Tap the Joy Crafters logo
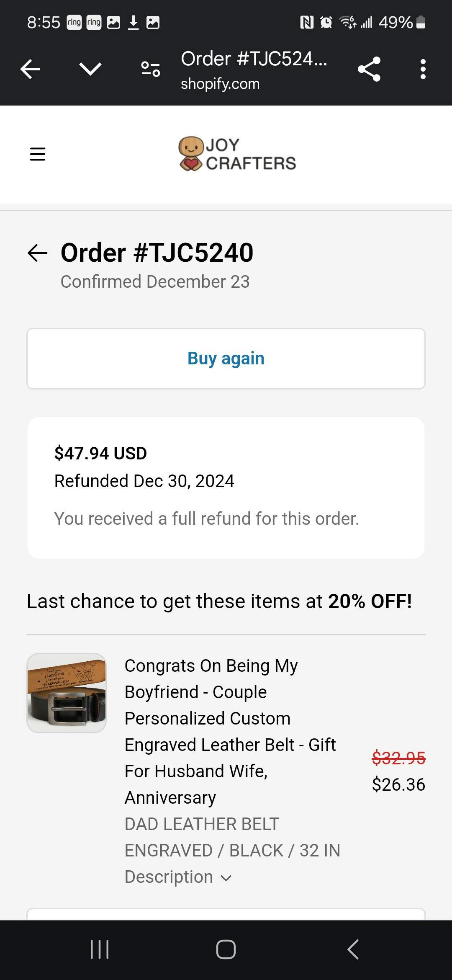The width and height of the screenshot is (452, 980). pyautogui.click(x=237, y=154)
